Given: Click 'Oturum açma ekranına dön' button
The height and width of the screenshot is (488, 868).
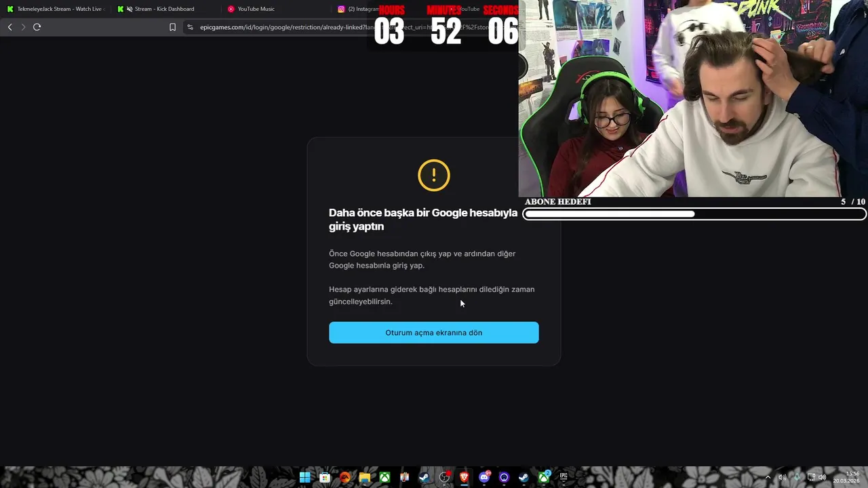Looking at the screenshot, I should point(434,333).
